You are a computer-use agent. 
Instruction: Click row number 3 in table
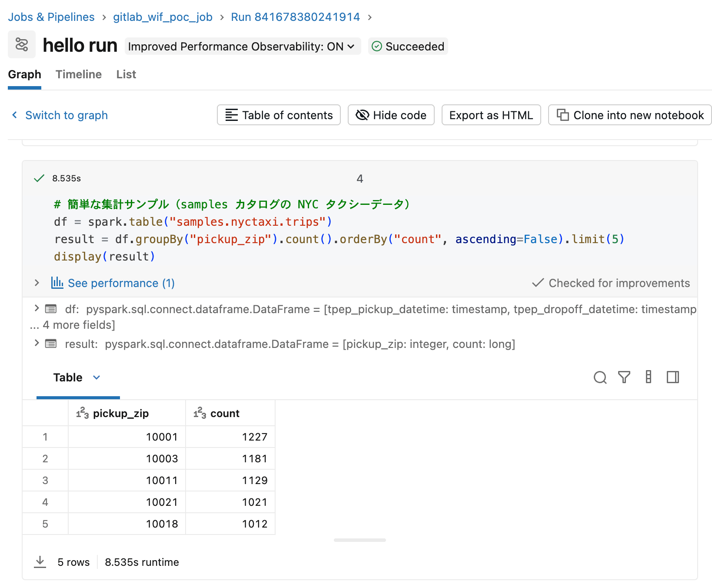(45, 480)
